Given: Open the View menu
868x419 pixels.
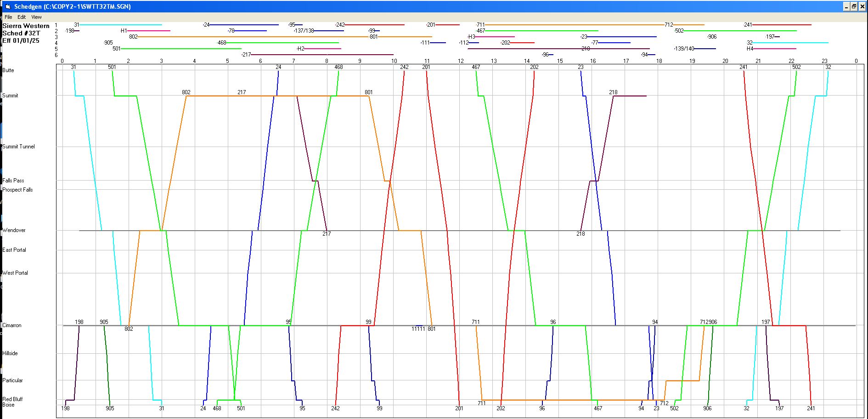Looking at the screenshot, I should click(36, 17).
